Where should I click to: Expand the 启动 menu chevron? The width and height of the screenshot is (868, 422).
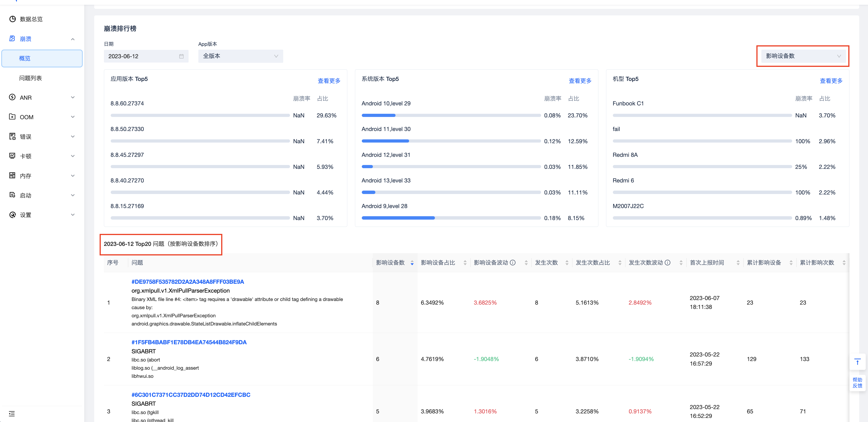point(73,195)
